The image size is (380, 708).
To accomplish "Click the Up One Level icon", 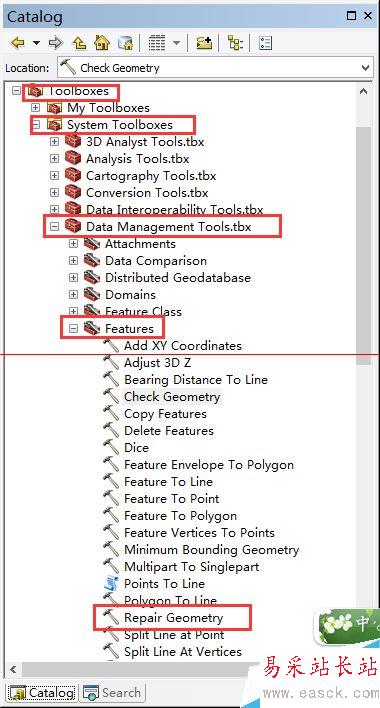I will click(80, 43).
